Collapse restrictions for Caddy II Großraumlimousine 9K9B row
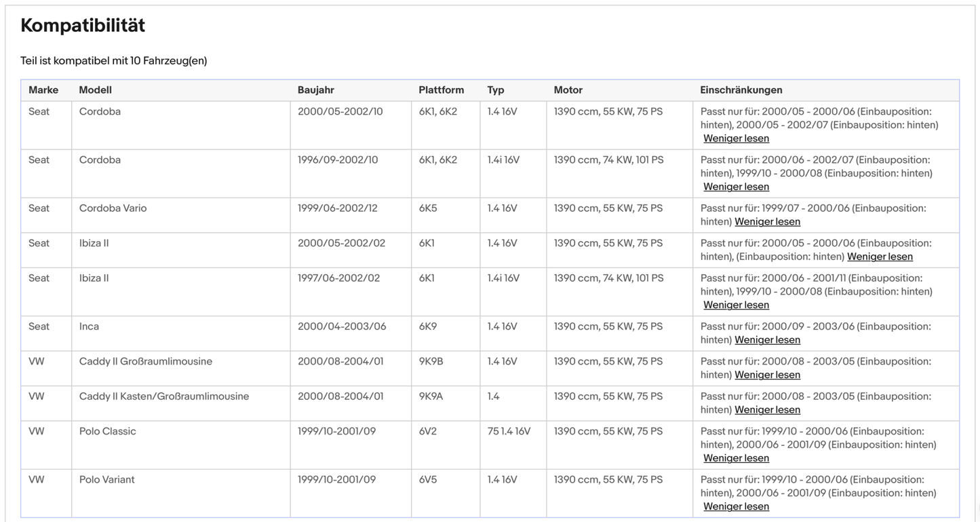 767,375
